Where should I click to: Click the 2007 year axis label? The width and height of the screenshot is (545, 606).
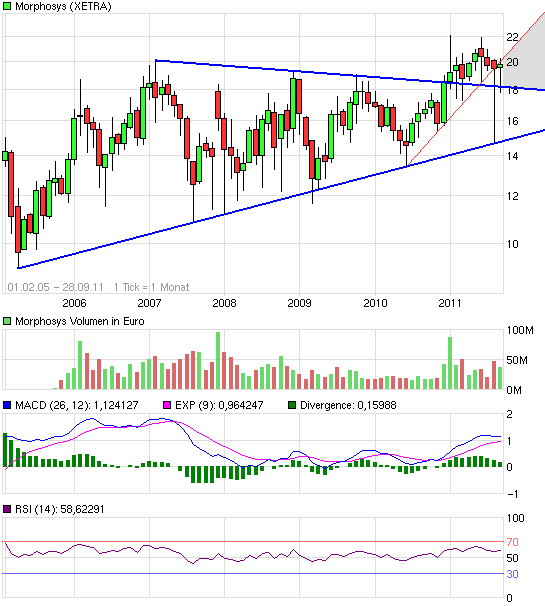(x=149, y=303)
